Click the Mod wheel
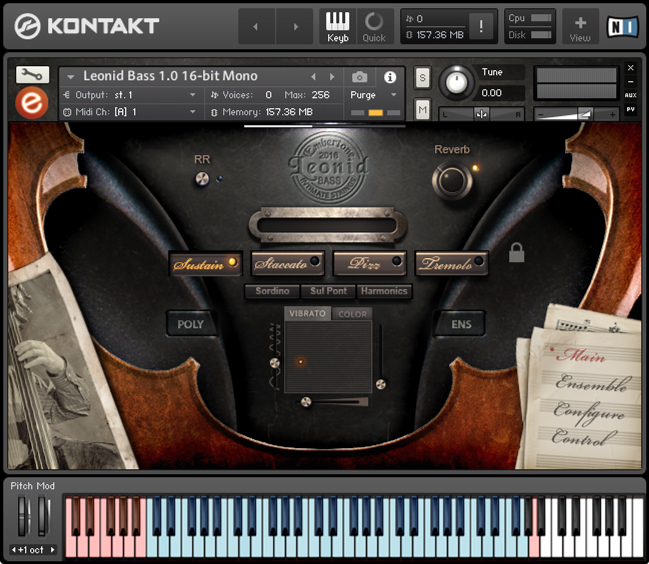 (43, 516)
